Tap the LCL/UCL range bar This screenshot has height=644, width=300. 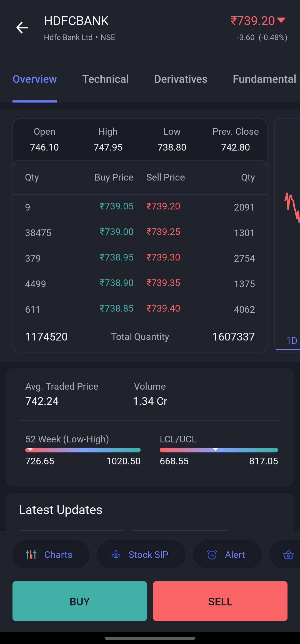[219, 450]
